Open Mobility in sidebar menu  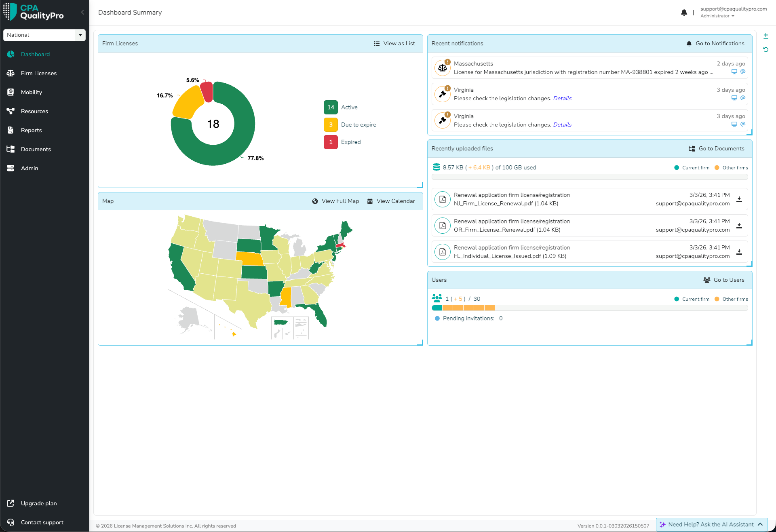tap(31, 92)
